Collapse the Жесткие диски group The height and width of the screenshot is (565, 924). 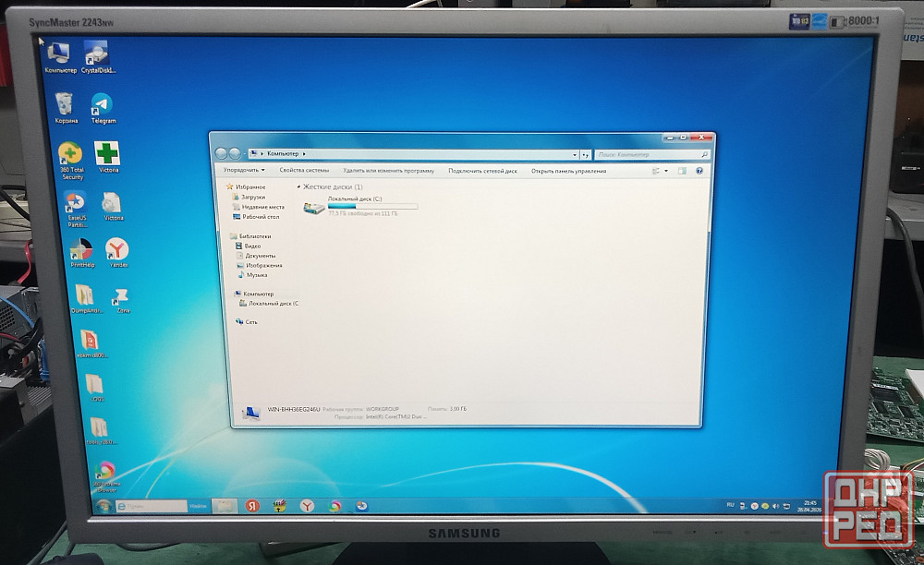pos(299,187)
